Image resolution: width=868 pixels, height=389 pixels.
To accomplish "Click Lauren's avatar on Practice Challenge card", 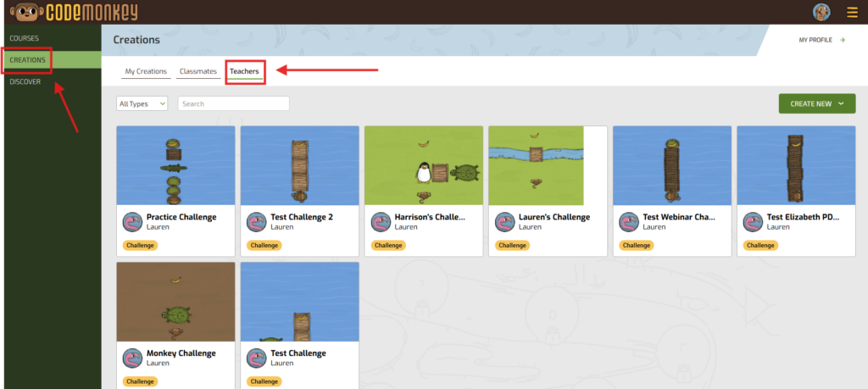I will click(132, 221).
